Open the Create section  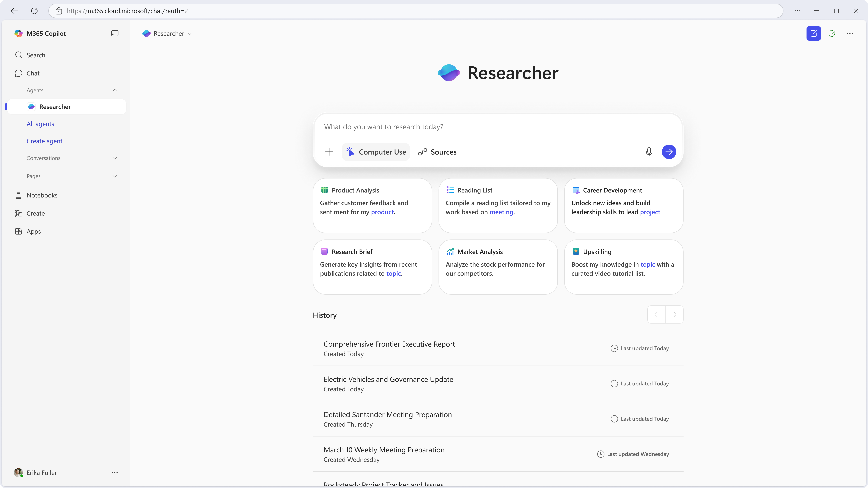click(35, 213)
